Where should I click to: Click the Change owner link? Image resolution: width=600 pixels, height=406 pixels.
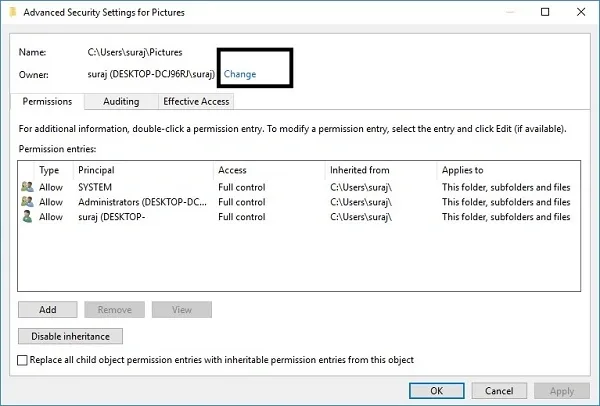click(240, 74)
